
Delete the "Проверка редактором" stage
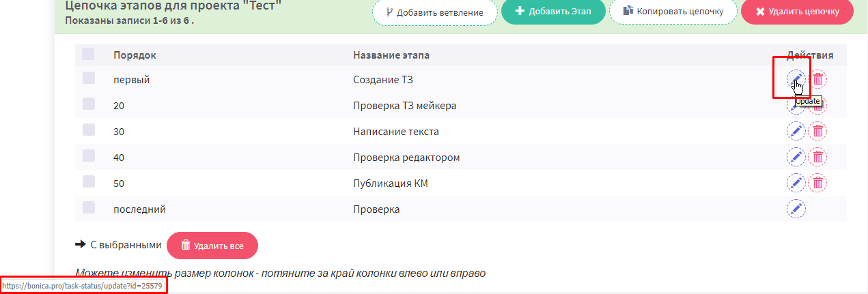coord(817,157)
